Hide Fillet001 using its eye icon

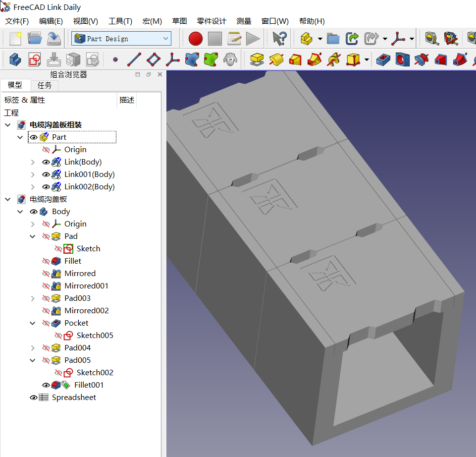(x=46, y=385)
